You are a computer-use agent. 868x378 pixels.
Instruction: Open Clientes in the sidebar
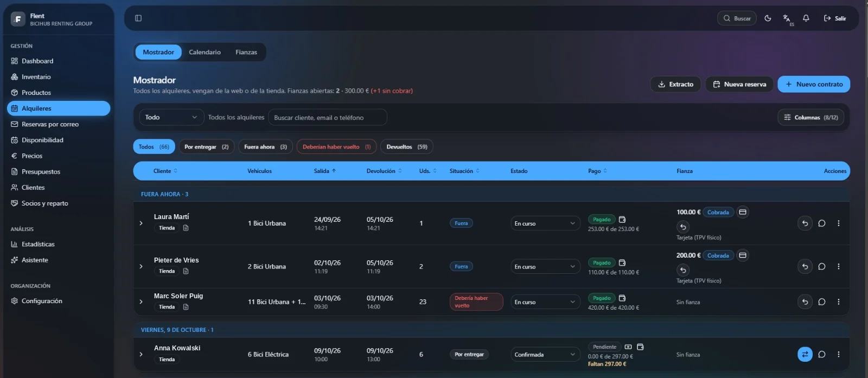click(59, 188)
